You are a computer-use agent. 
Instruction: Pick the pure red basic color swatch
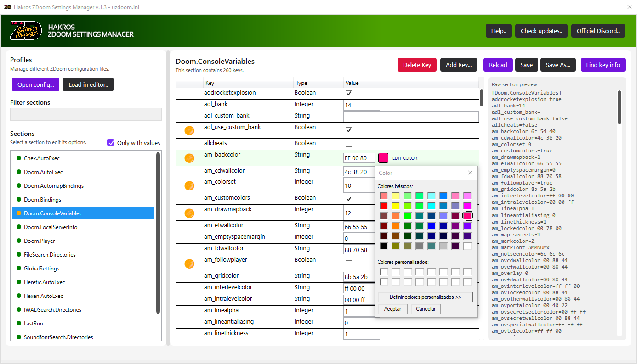point(384,206)
